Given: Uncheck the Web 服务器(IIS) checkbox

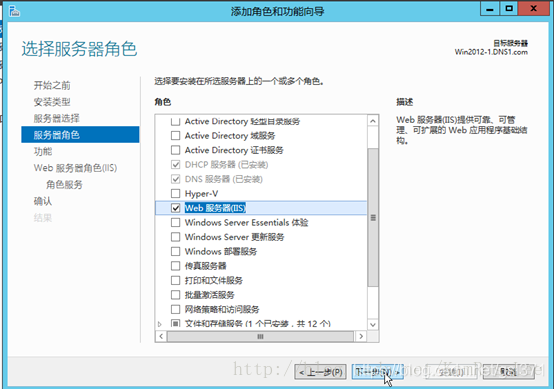Looking at the screenshot, I should click(x=175, y=208).
